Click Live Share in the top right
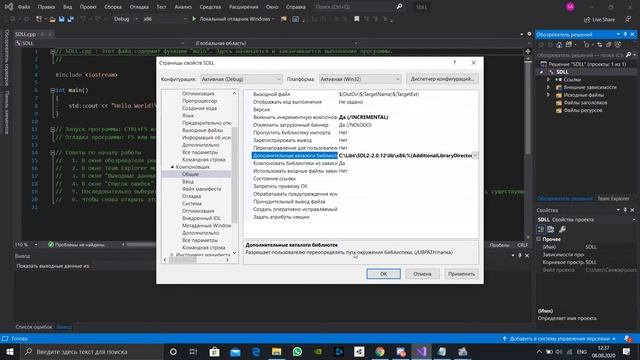Image resolution: width=640 pixels, height=360 pixels. [x=600, y=19]
